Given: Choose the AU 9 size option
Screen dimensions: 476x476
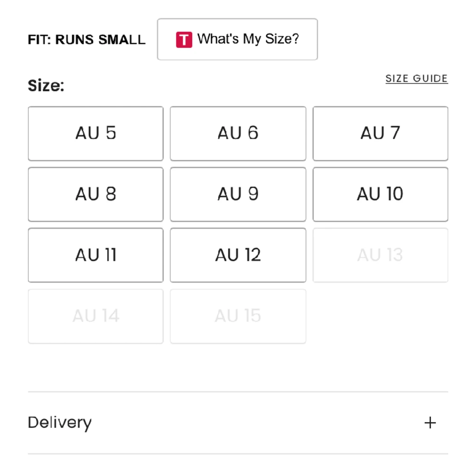Looking at the screenshot, I should tap(238, 194).
